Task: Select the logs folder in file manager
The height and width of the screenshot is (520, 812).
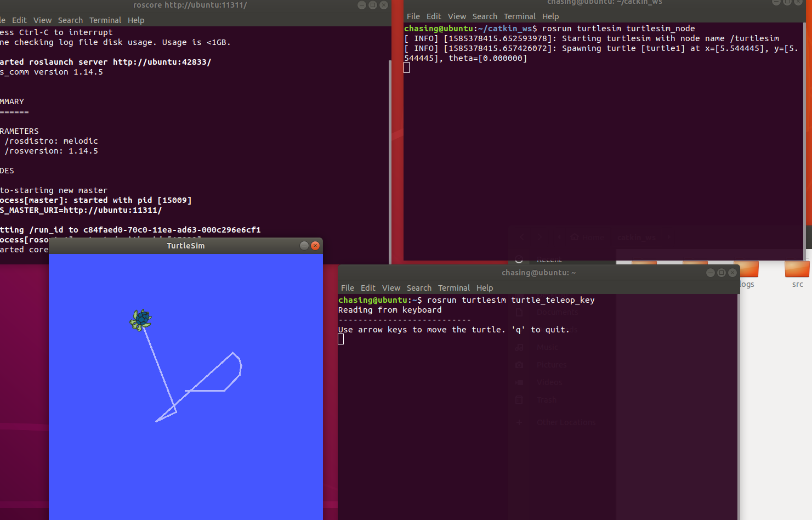Action: [747, 274]
